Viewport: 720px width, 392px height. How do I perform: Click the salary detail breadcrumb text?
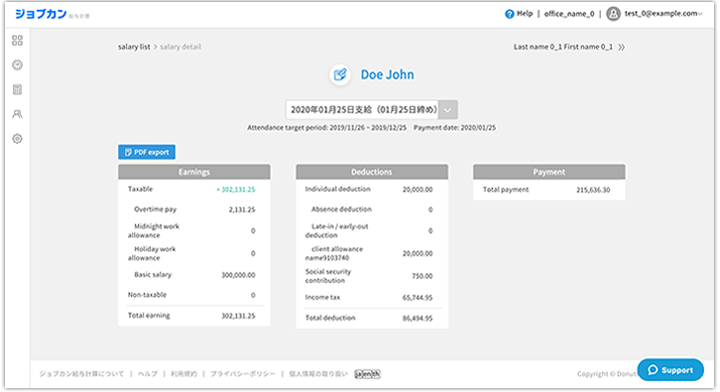point(180,47)
